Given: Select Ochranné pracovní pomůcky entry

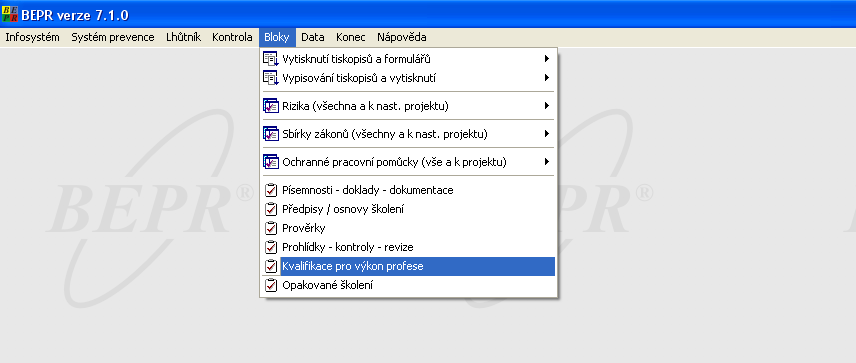Looking at the screenshot, I should (x=408, y=162).
